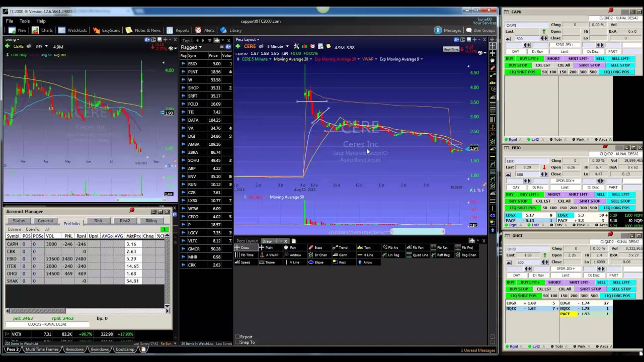This screenshot has height=362, width=644.
Task: Toggle the EBIO flag in watchlist
Action: (183, 64)
